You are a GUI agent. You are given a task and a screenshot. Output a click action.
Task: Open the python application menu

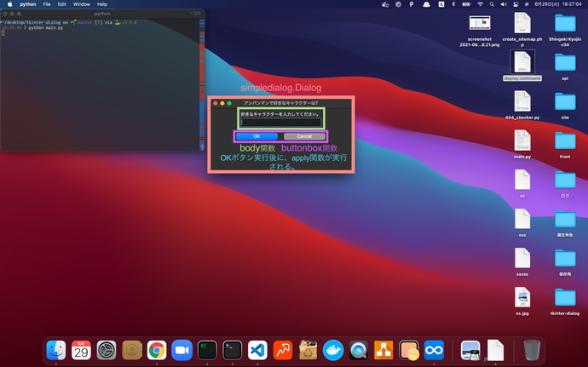(28, 4)
